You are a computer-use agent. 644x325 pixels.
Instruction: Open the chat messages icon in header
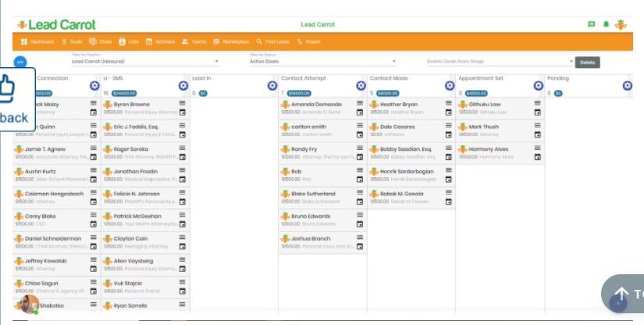click(592, 24)
